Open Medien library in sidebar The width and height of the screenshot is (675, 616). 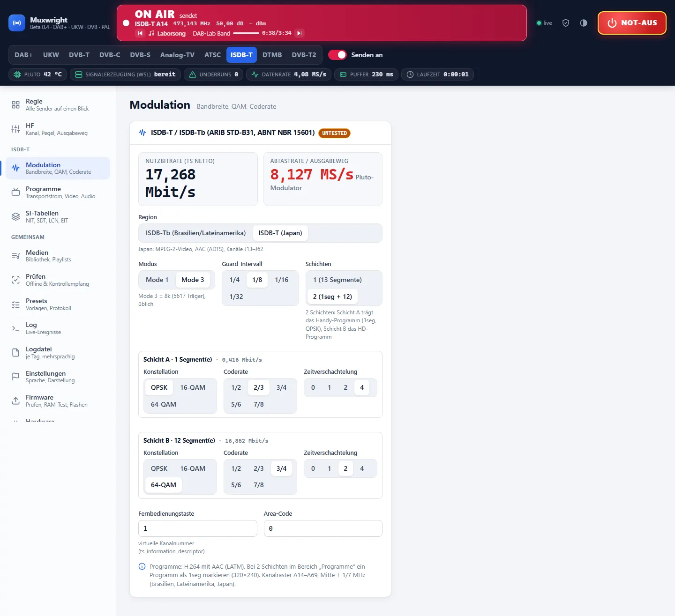[58, 256]
